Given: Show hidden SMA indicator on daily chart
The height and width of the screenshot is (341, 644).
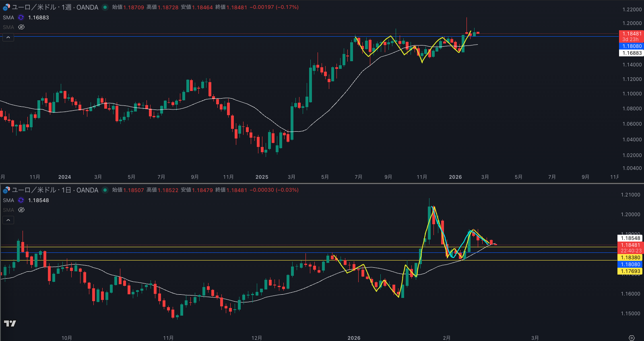Looking at the screenshot, I should coord(21,210).
